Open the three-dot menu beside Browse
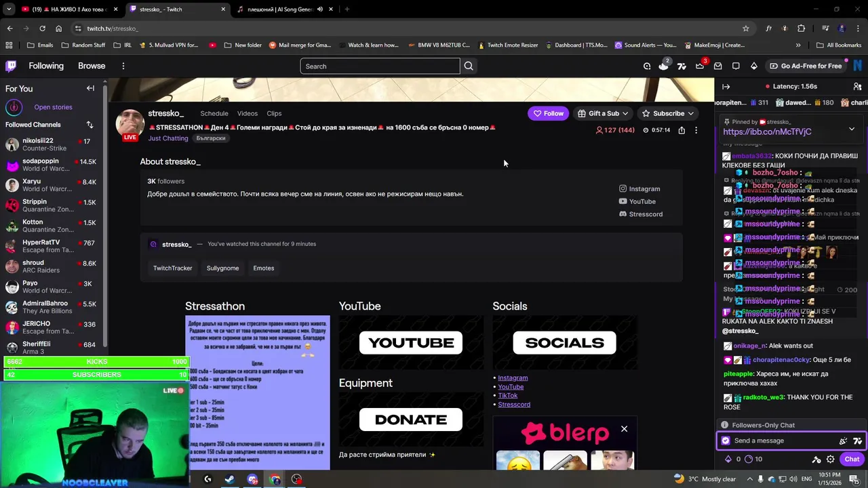 [x=123, y=66]
